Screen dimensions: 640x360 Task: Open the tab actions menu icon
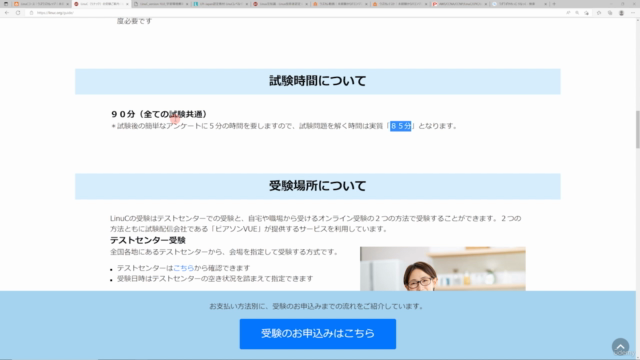pyautogui.click(x=6, y=4)
